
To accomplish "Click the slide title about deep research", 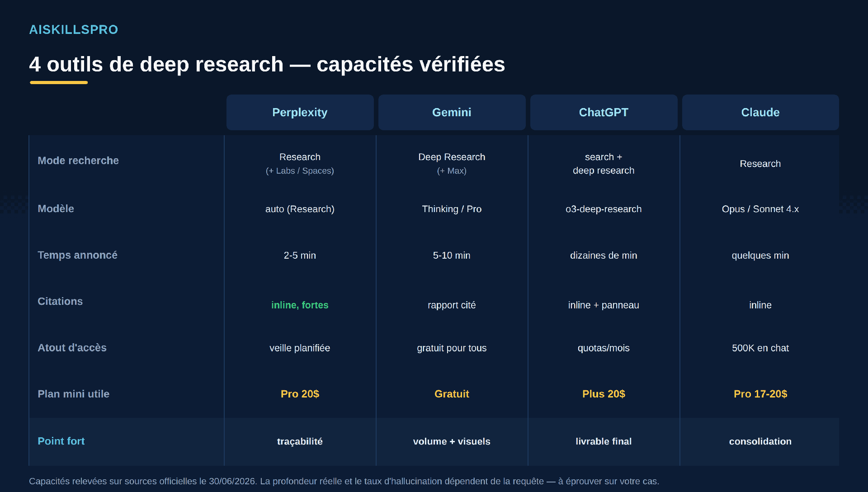I will tap(267, 64).
